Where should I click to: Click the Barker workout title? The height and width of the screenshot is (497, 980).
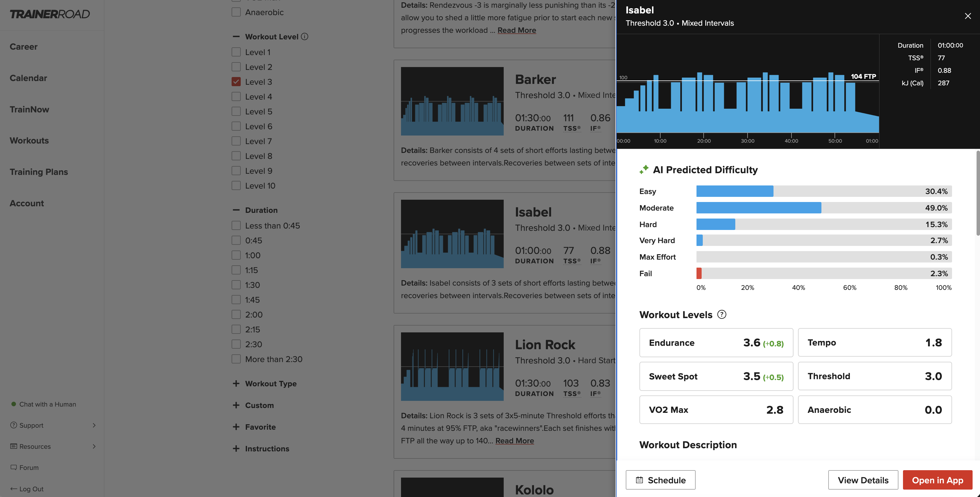click(x=535, y=79)
